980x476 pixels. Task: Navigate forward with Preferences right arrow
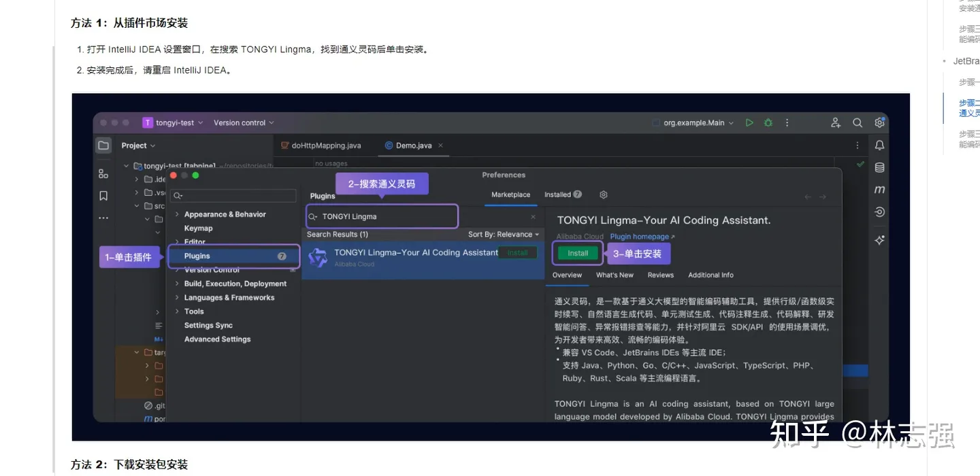[x=823, y=197]
